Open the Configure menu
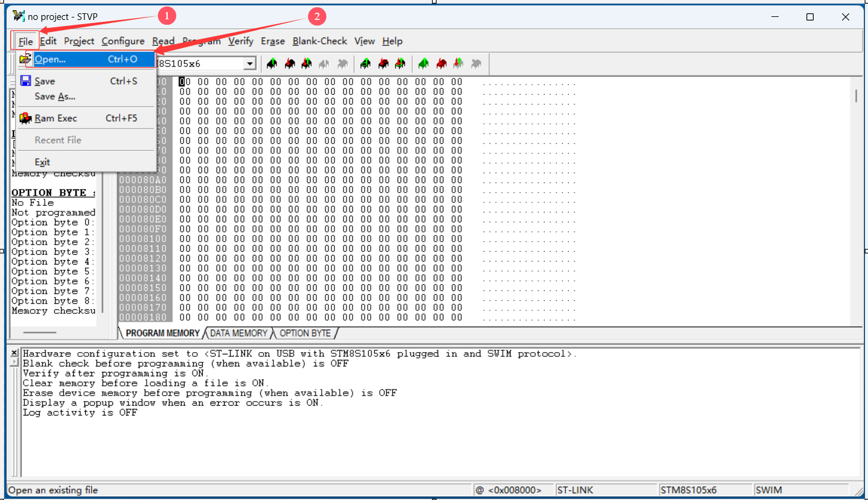 coord(123,41)
